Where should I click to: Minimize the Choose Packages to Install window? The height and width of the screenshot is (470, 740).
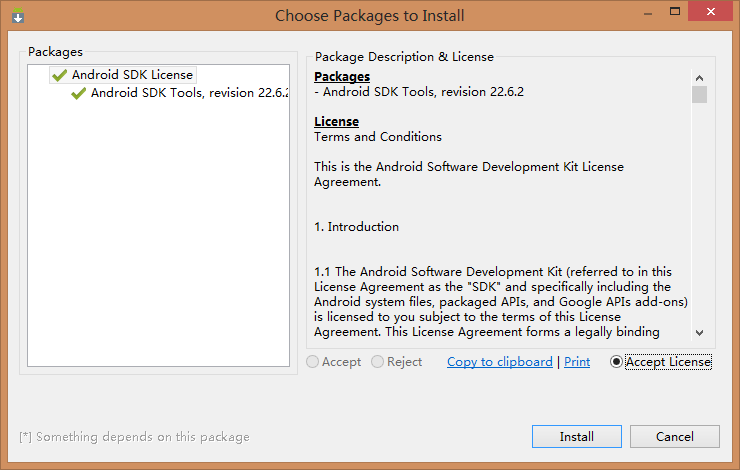[648, 13]
